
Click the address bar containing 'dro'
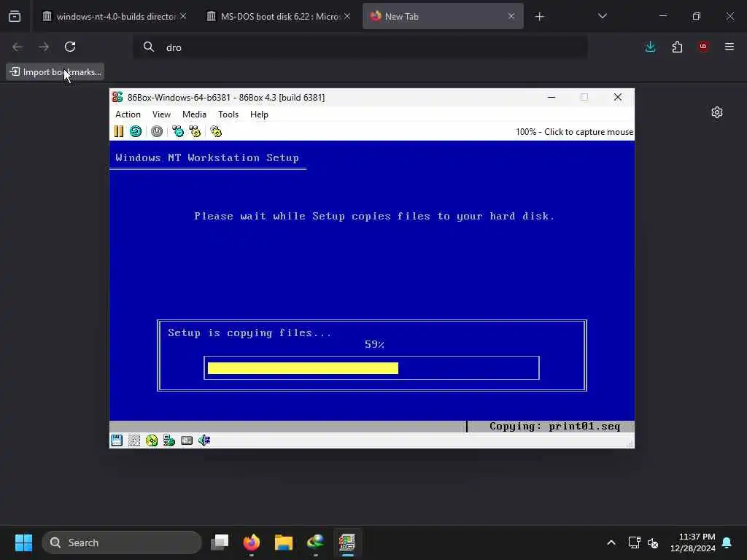click(x=360, y=47)
